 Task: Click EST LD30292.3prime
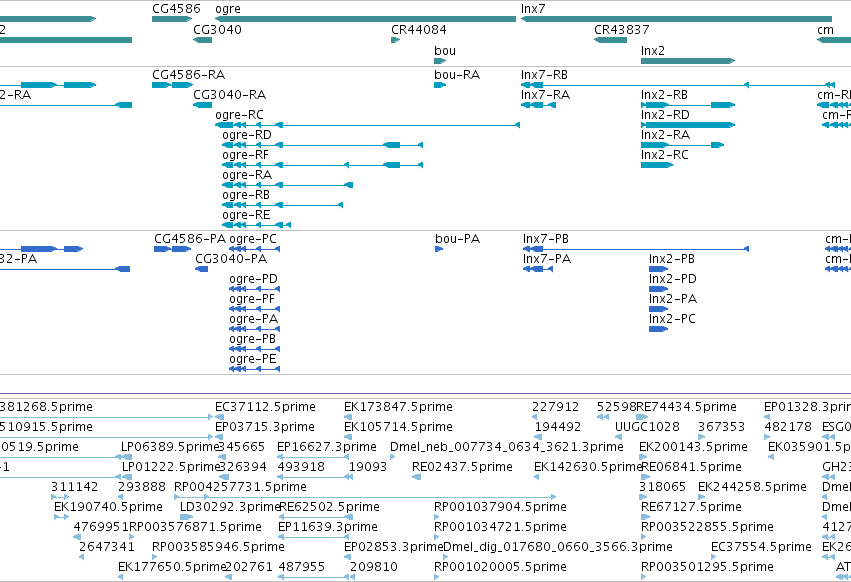[230, 507]
